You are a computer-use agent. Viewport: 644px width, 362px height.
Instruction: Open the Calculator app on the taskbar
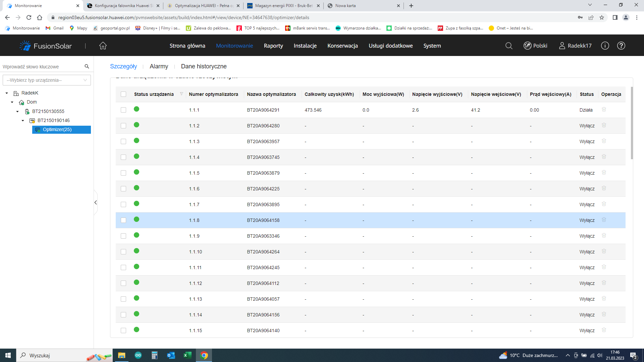pos(155,355)
